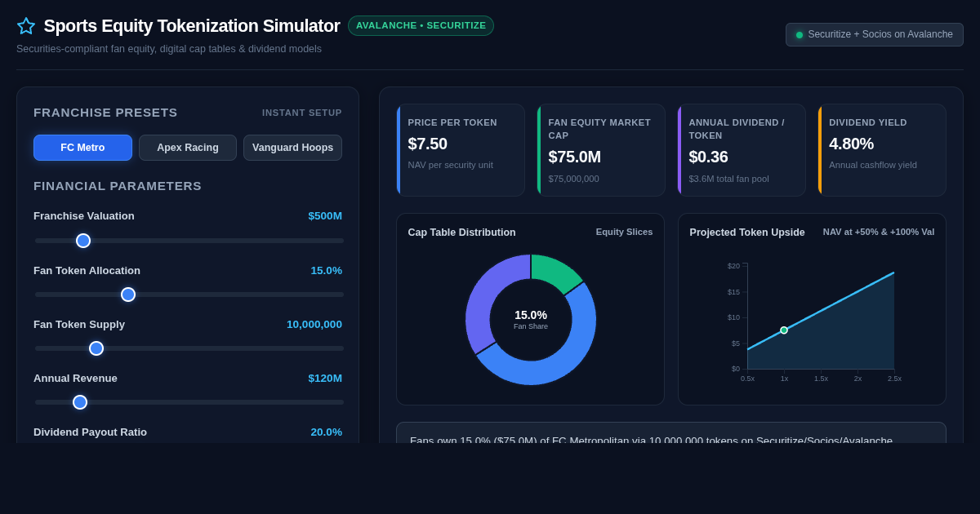Click the 15.0% fan token allocation value

(x=327, y=270)
